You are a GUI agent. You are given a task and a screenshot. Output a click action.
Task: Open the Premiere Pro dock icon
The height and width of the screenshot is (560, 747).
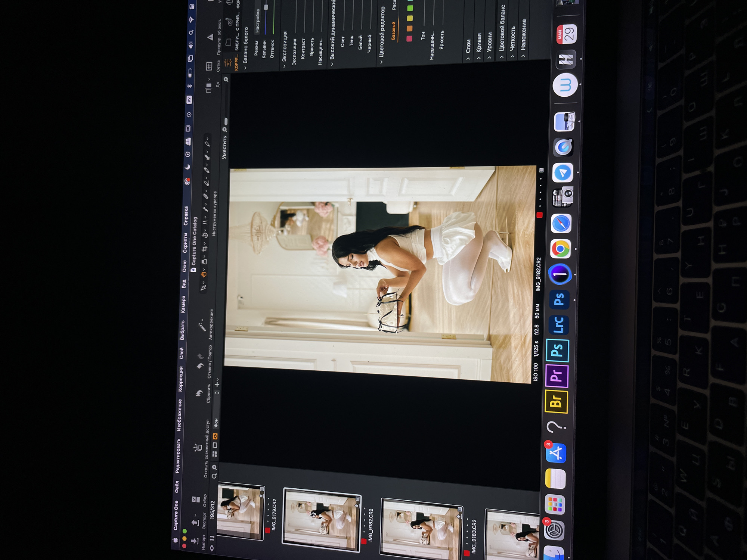point(557,376)
